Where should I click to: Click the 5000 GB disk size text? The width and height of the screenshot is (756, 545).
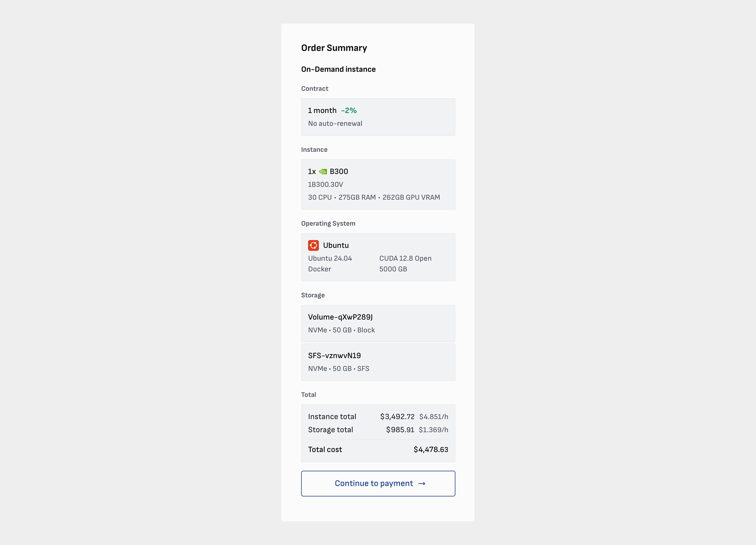(393, 269)
